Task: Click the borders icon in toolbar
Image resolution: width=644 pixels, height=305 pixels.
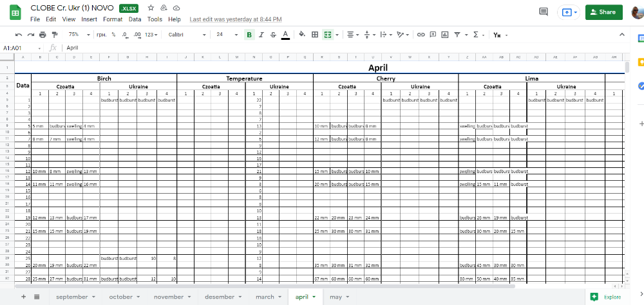Action: 314,35
